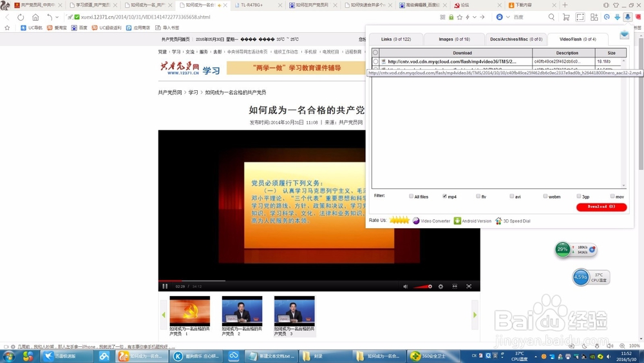Click the cntv.vod.cdn mp4 URL row
The height and width of the screenshot is (363, 644).
452,61
